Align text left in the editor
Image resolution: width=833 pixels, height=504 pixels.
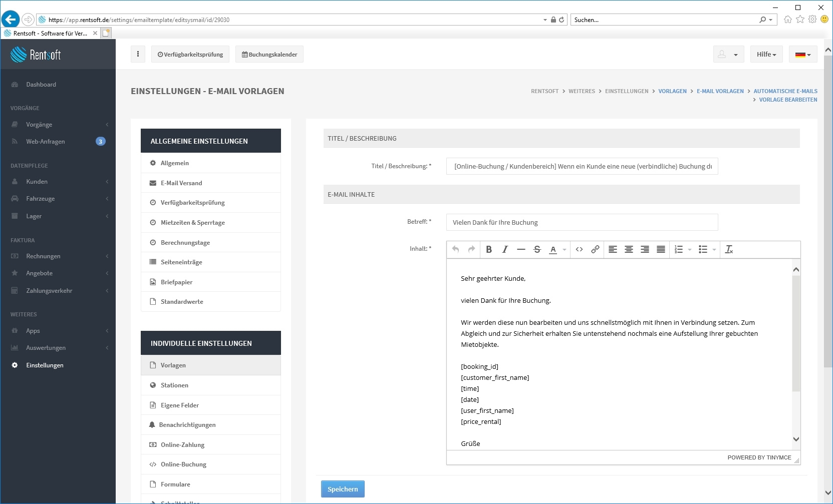pyautogui.click(x=613, y=249)
